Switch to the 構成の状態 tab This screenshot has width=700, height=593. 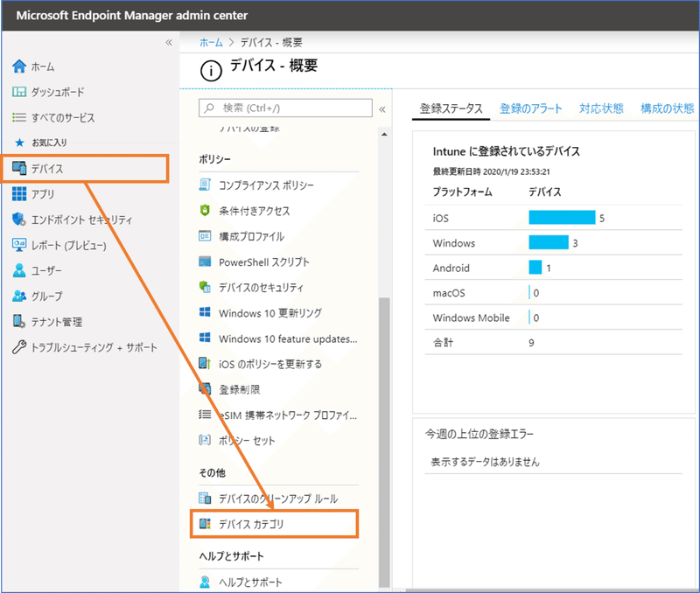[x=667, y=108]
